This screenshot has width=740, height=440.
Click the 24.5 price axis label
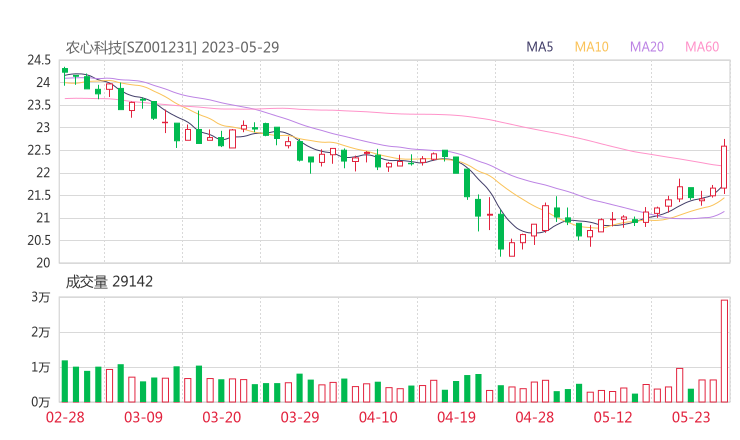click(x=39, y=60)
